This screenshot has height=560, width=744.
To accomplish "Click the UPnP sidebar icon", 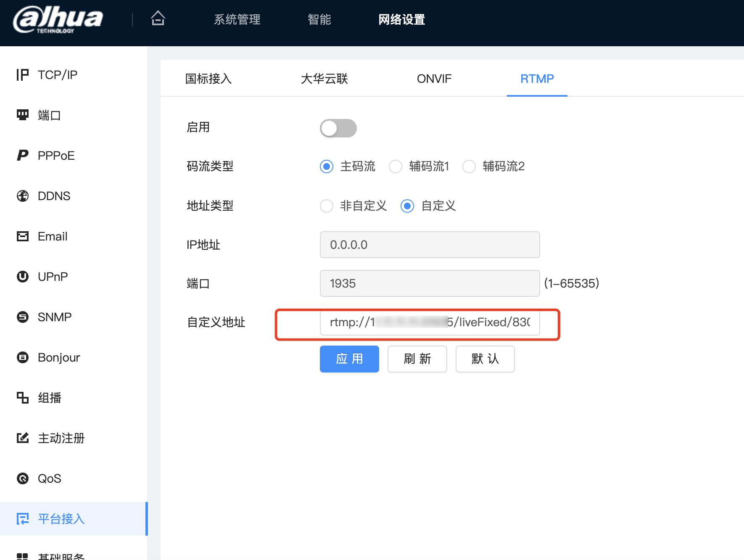I will (22, 277).
